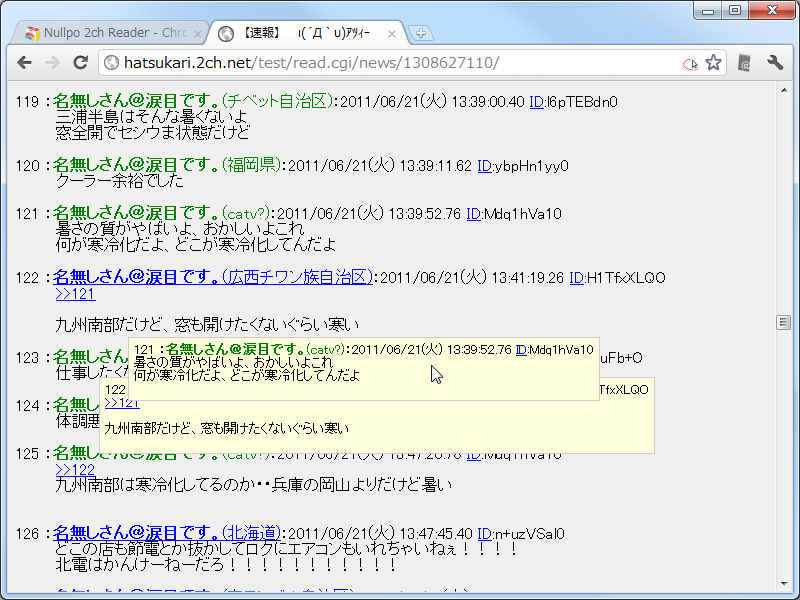This screenshot has height=600, width=800.
Task: Click the ID link inside the 121 popup
Action: (x=522, y=349)
